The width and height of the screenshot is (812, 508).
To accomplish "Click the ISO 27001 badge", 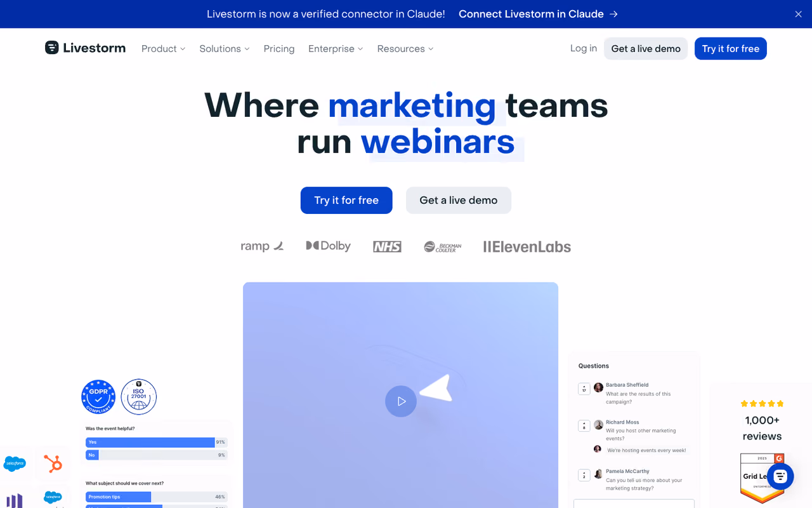I will [x=139, y=397].
